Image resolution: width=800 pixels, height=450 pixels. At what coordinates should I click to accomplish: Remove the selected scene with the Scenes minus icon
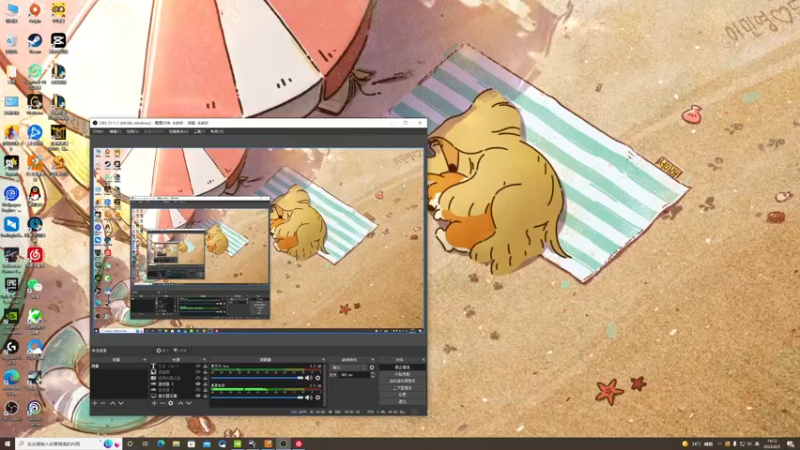click(x=103, y=403)
